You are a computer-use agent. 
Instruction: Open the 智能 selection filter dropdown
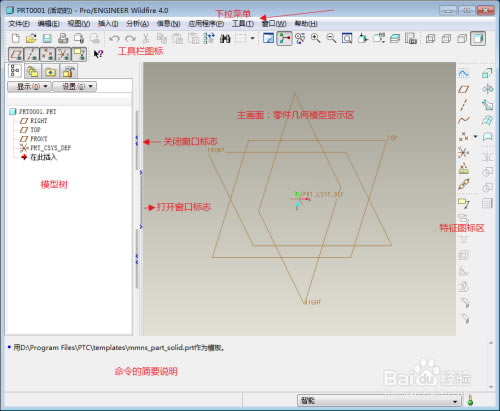coord(379,400)
